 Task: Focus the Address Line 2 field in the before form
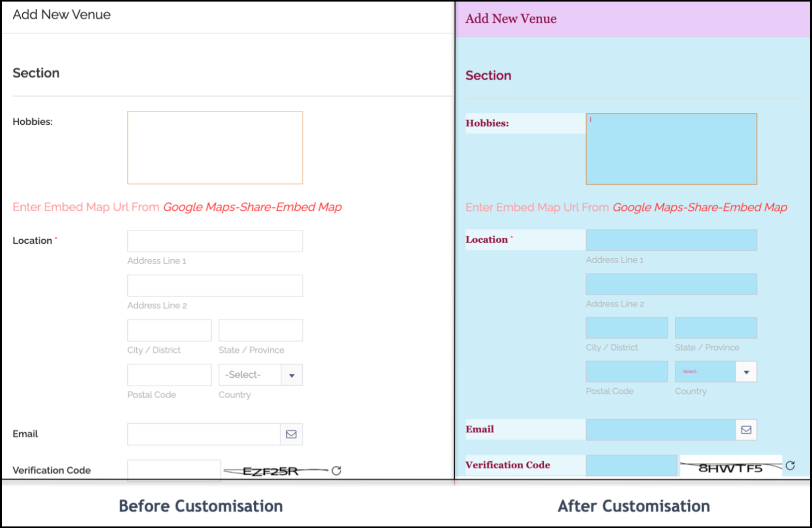click(x=215, y=286)
